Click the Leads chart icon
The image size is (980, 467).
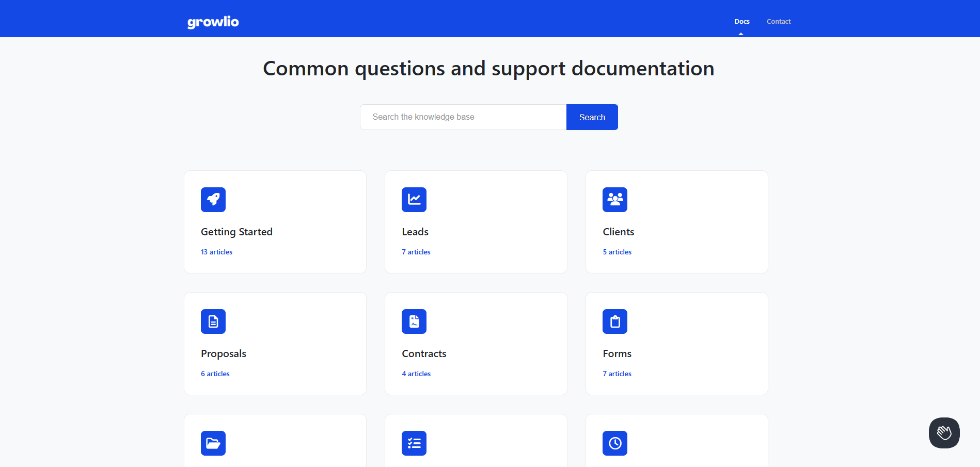coord(414,200)
